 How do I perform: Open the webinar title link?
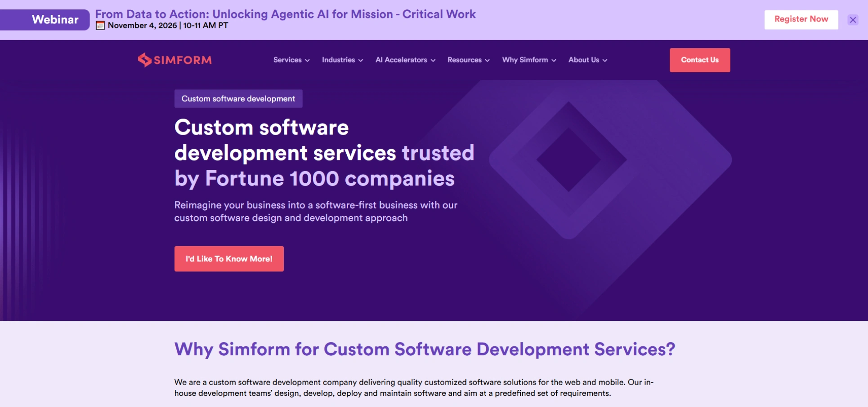coord(285,14)
